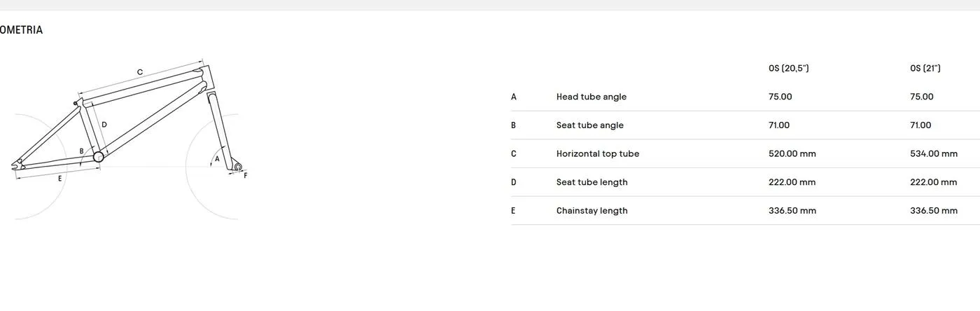Click the Head tube angle row label
Screen dimensions: 980x311
[x=591, y=97]
